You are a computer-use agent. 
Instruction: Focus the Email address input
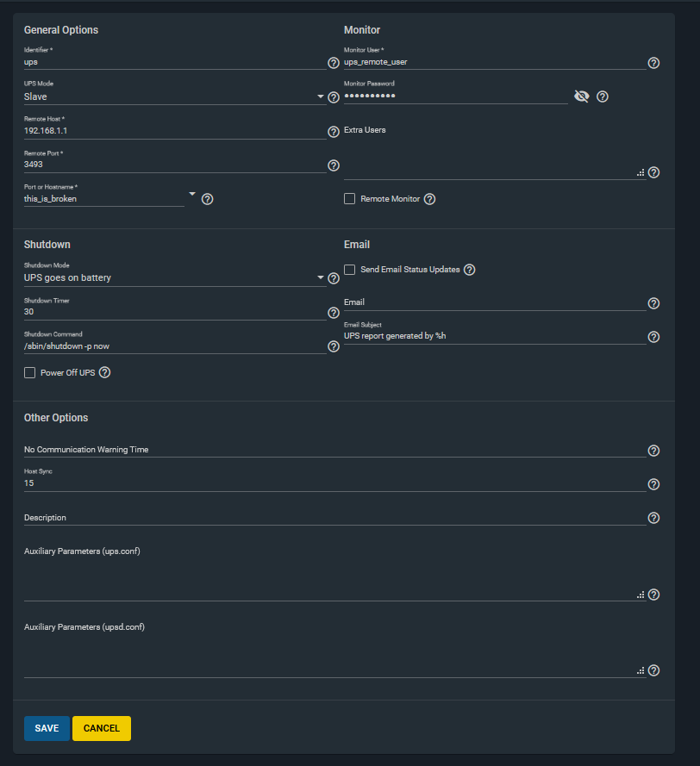point(495,303)
